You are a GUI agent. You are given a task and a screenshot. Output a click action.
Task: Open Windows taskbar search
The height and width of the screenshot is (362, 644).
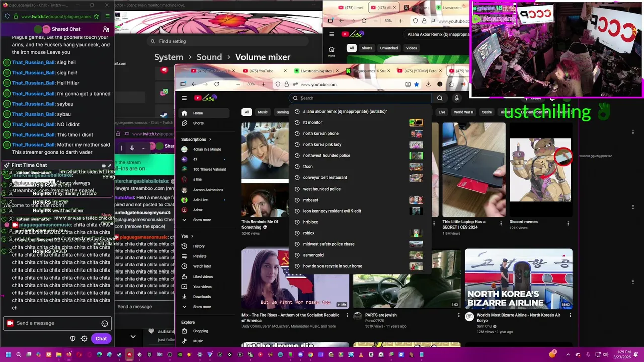pos(19,355)
